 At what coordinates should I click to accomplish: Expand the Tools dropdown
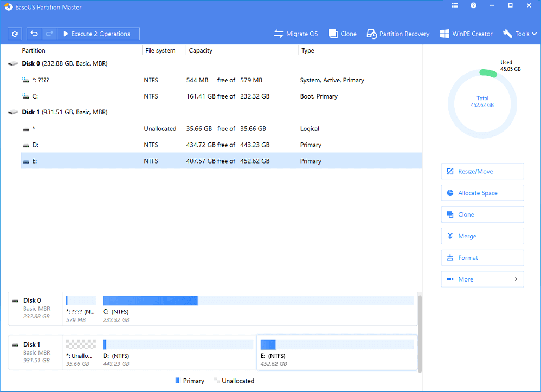click(519, 34)
